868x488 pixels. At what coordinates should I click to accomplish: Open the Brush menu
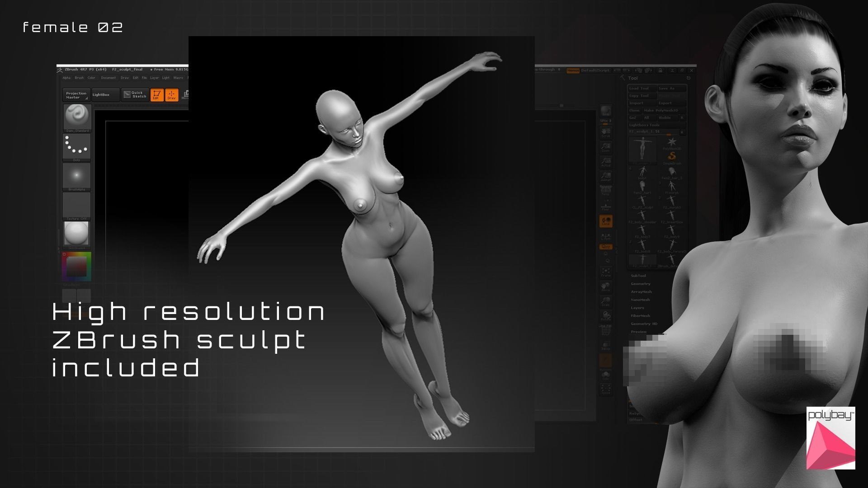[x=79, y=78]
